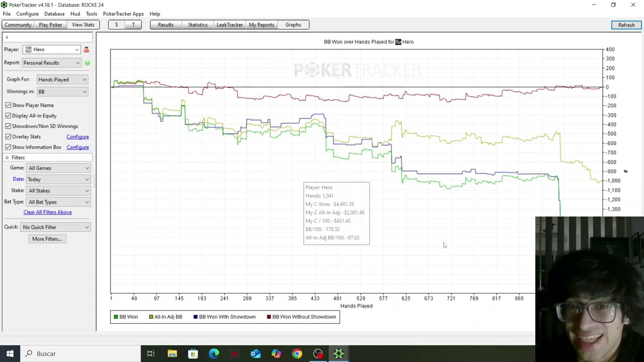The width and height of the screenshot is (644, 362).
Task: Click the blue BB Won With Showdown swatch
Action: pos(196,317)
